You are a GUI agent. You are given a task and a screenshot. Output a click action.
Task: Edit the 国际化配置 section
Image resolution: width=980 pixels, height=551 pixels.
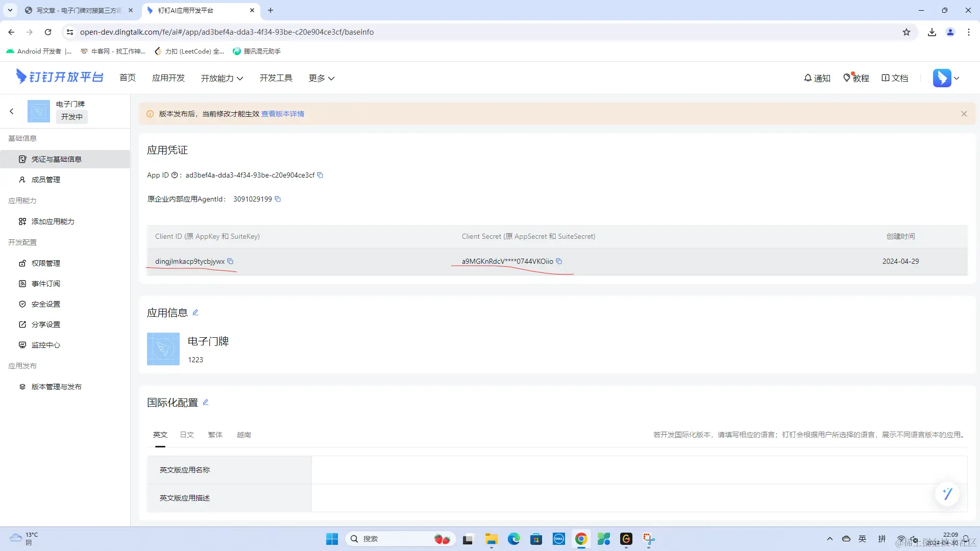206,402
